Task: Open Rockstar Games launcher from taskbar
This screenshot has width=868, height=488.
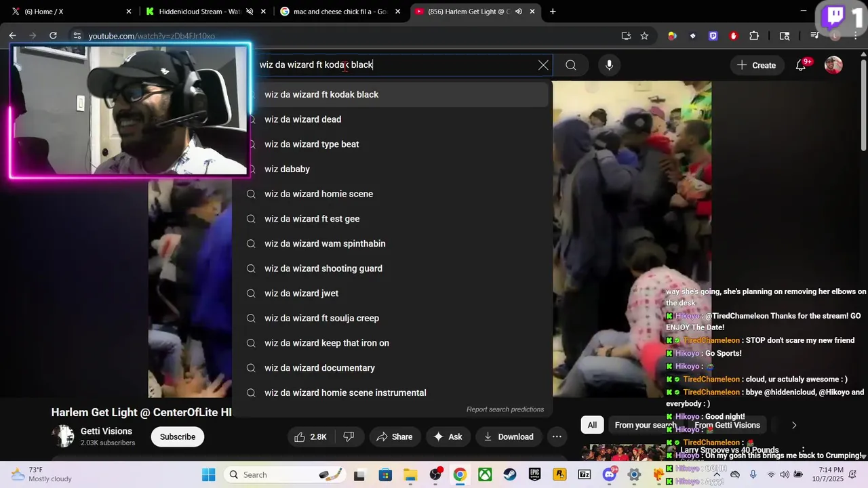Action: click(559, 474)
